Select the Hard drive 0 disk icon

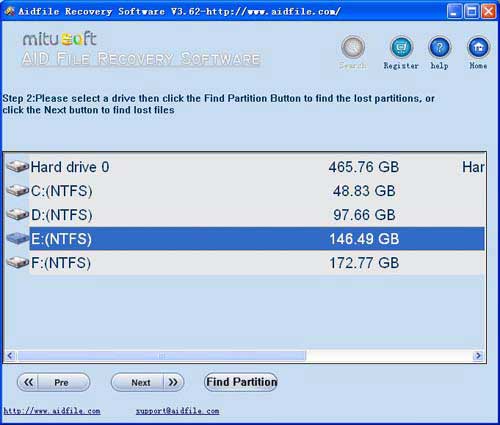point(18,166)
